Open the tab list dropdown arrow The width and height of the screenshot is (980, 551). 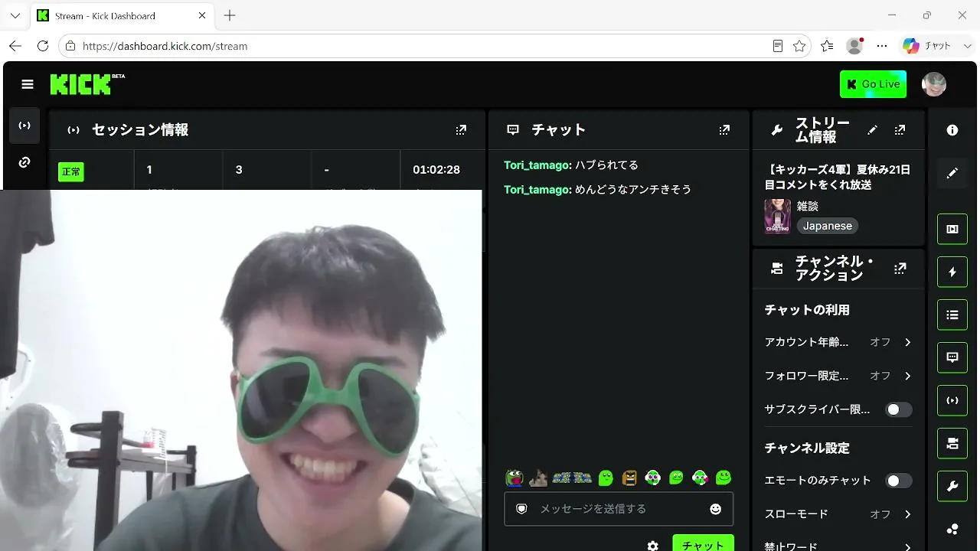click(x=15, y=15)
